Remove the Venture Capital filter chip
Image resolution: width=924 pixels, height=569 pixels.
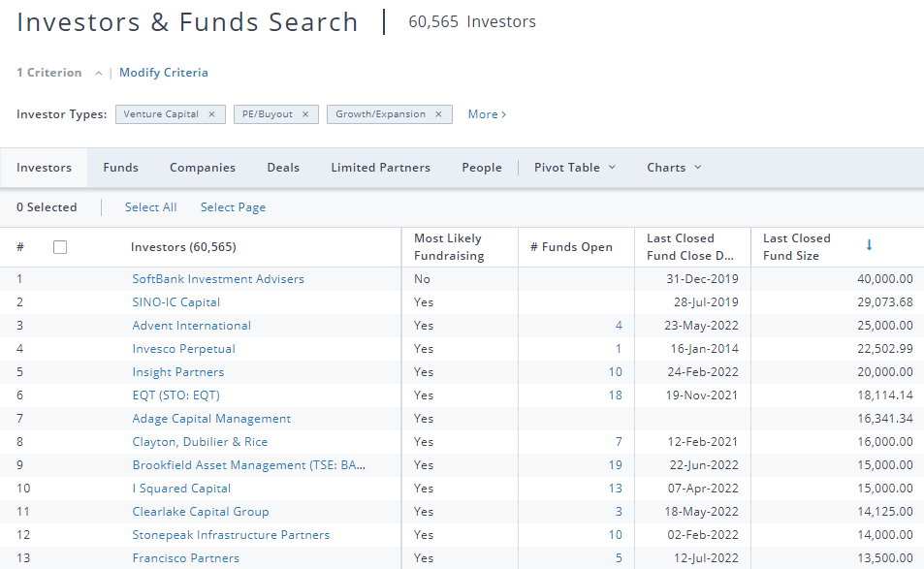[211, 114]
